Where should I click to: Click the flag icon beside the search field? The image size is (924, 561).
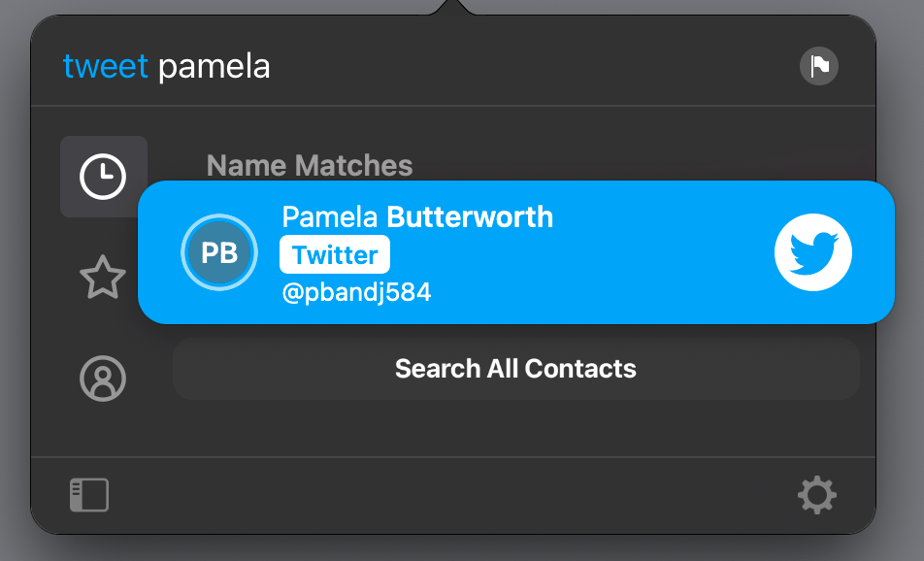[818, 66]
